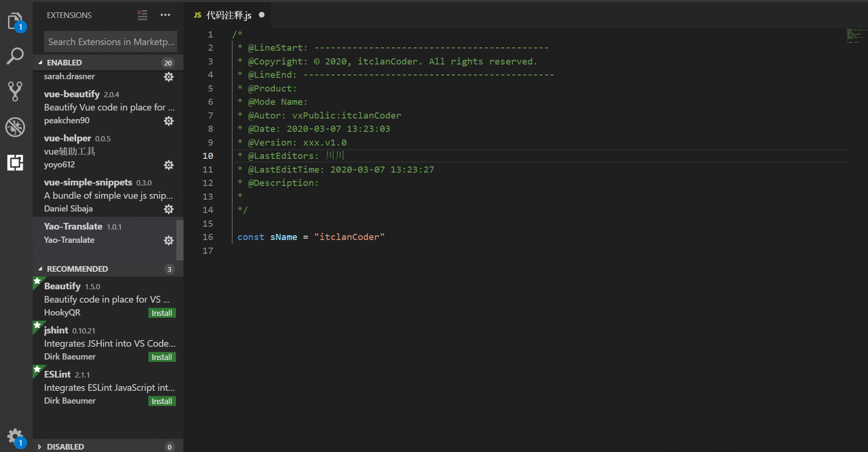868x452 pixels.
Task: Click the @LastEditors comment line
Action: (290, 156)
